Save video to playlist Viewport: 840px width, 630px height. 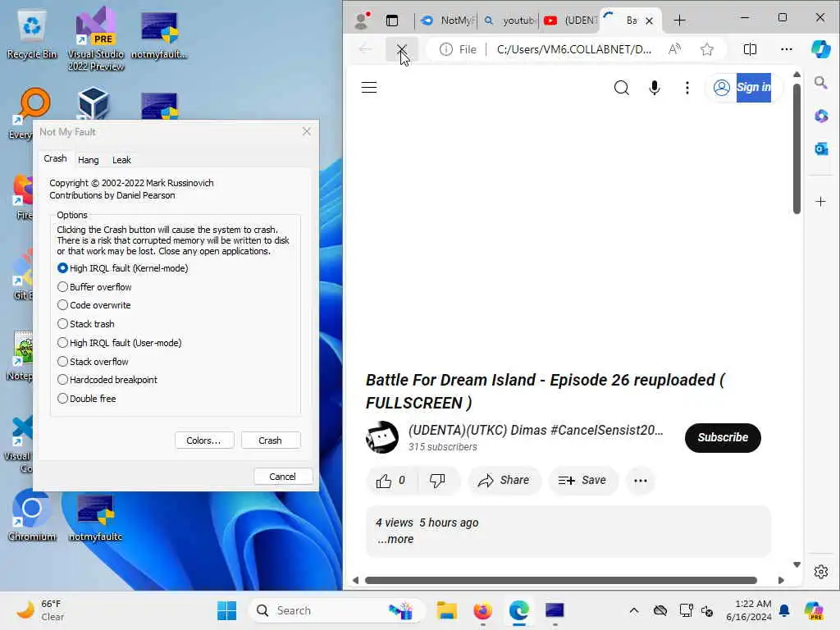coord(583,481)
